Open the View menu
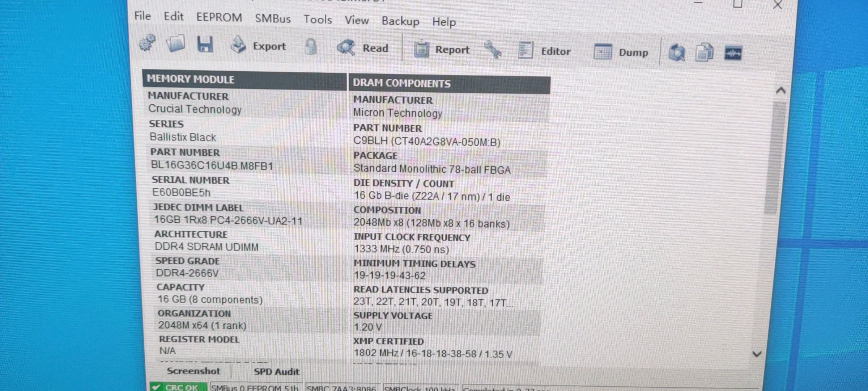Screen dimensions: 868x391 coord(357,20)
